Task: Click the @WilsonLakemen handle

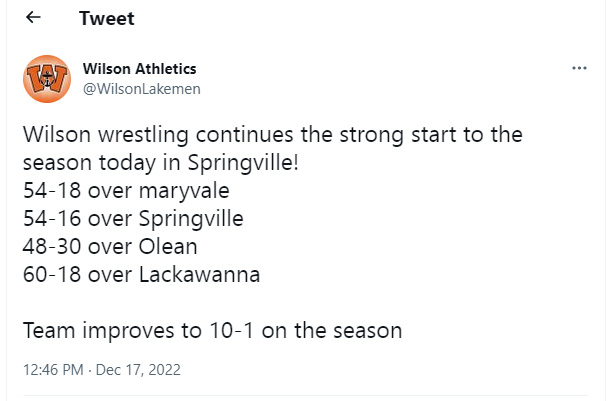Action: point(141,89)
